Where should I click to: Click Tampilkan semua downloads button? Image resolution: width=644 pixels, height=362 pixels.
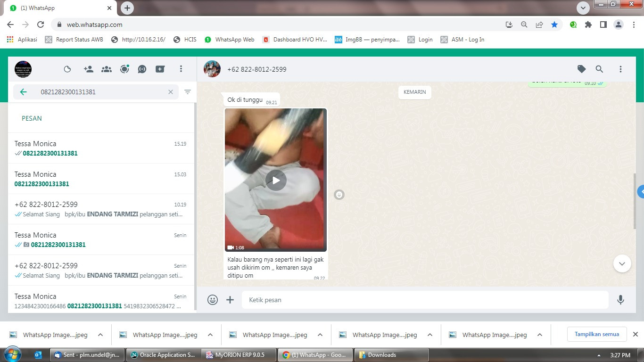(597, 334)
